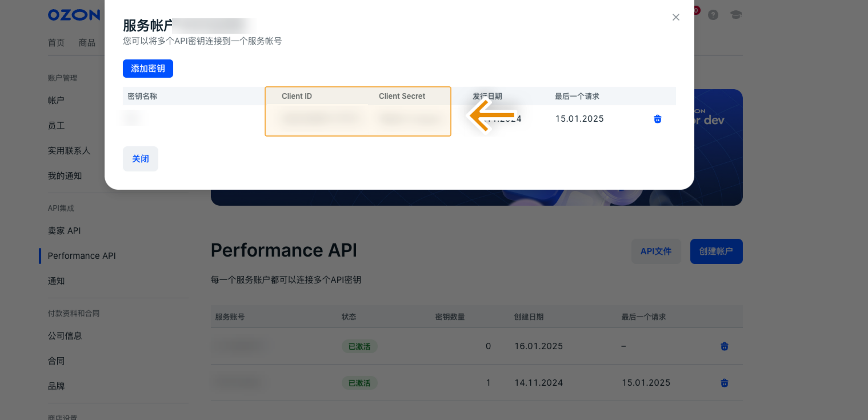Click the 添加密钥 button
The width and height of the screenshot is (868, 420).
click(148, 69)
